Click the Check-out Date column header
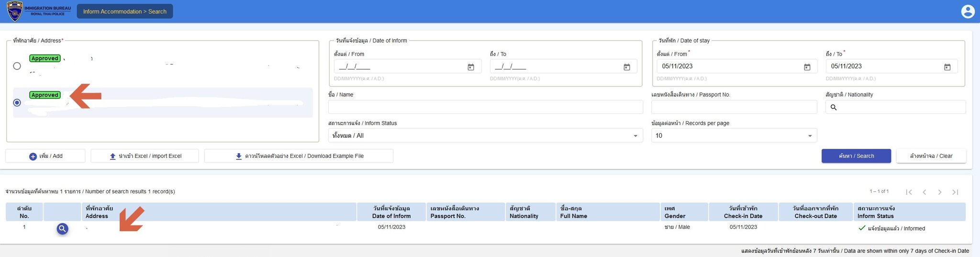 [x=816, y=212]
